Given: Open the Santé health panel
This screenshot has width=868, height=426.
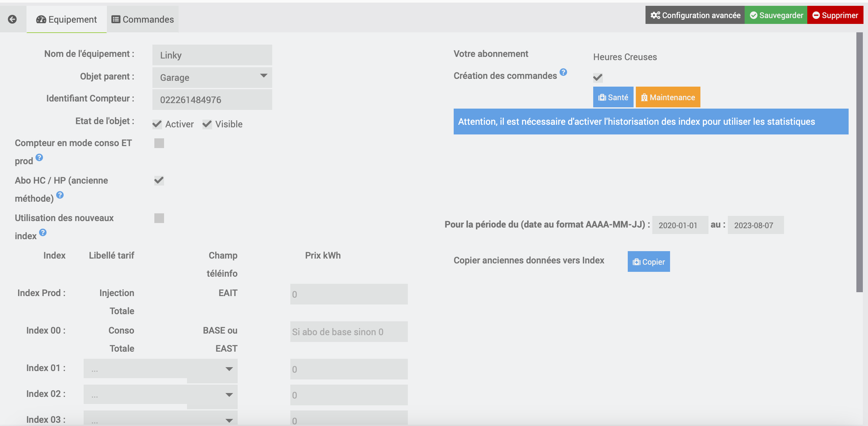Looking at the screenshot, I should (613, 98).
